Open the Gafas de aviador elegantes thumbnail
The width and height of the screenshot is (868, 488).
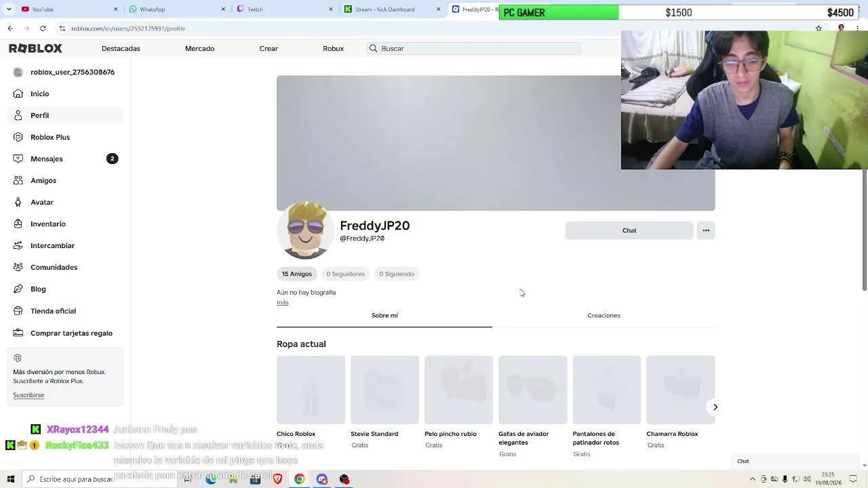pos(532,390)
